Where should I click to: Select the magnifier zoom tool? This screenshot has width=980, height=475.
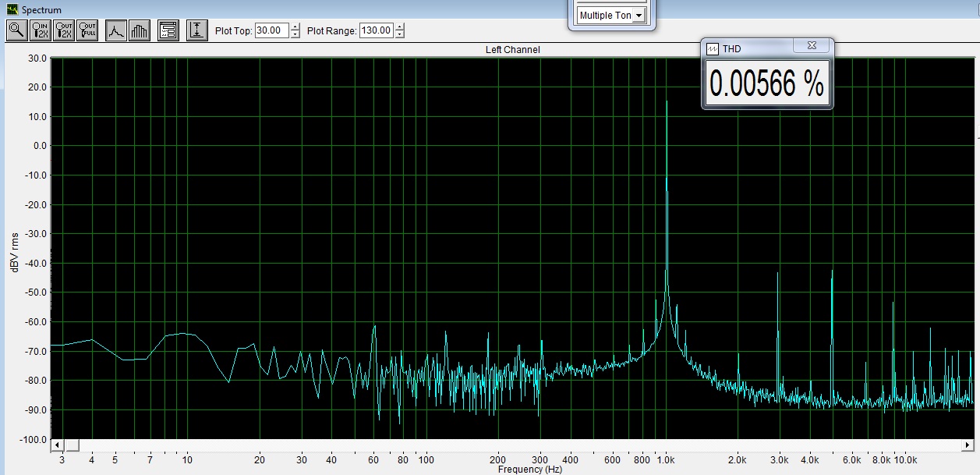point(16,30)
